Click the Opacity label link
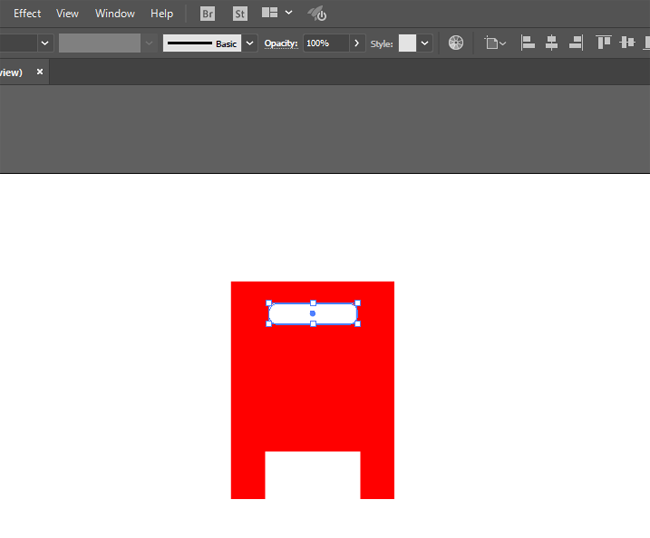Image resolution: width=650 pixels, height=538 pixels. click(281, 43)
